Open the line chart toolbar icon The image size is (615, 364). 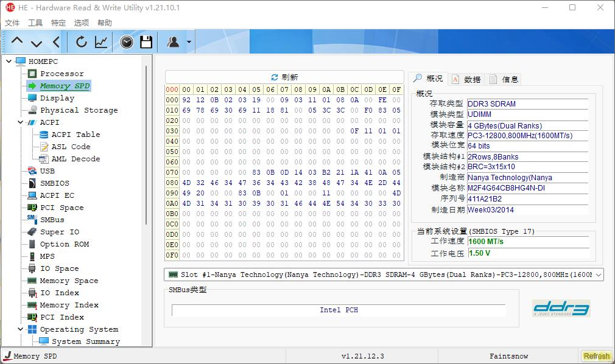pyautogui.click(x=101, y=42)
